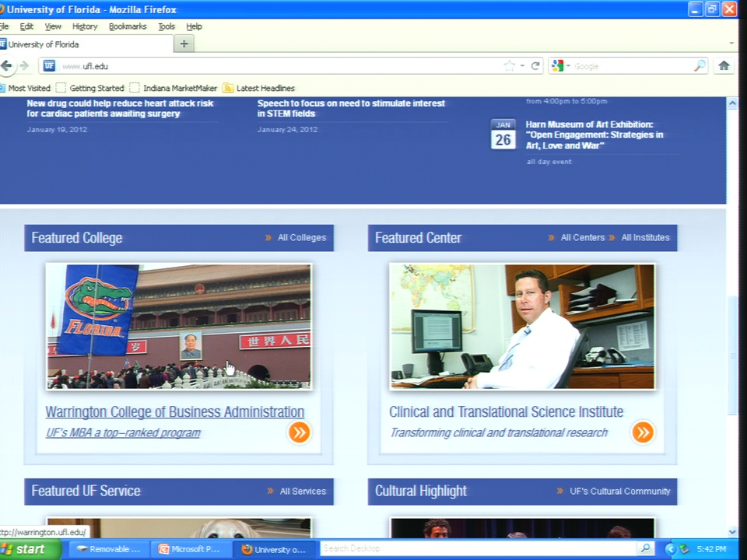Screen dimensions: 747x560
Task: Click the January 19, 2012 date text
Action: pos(57,130)
